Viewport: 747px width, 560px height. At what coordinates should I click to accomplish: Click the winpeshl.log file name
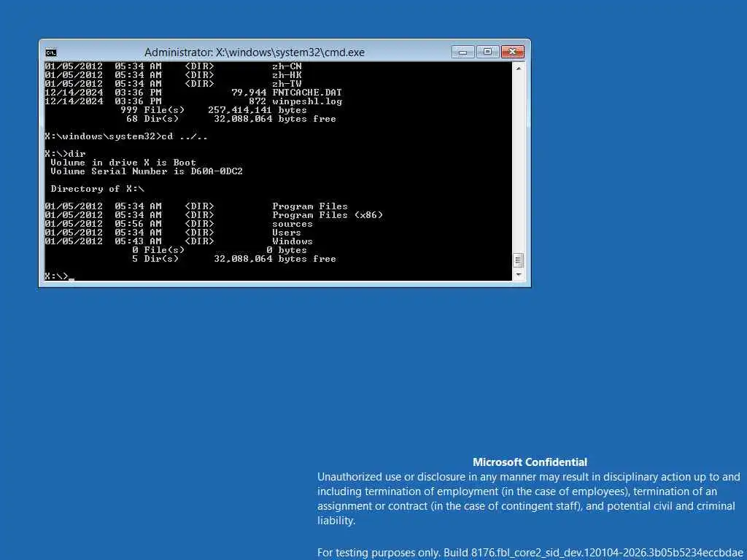[307, 101]
